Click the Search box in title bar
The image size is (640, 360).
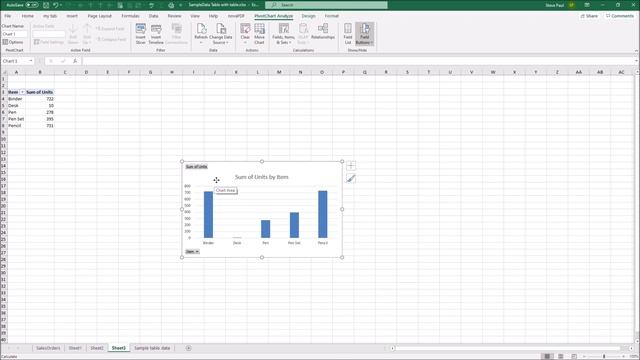326,5
